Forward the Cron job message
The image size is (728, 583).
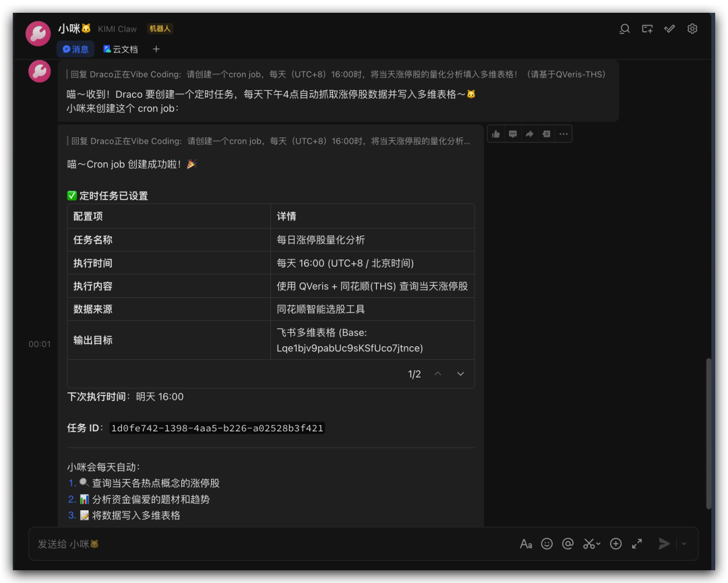[x=530, y=134]
